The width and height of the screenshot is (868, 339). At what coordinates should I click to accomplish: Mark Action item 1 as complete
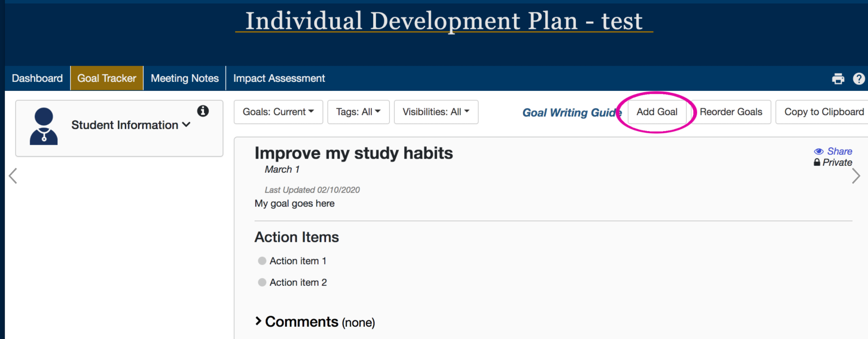[262, 261]
